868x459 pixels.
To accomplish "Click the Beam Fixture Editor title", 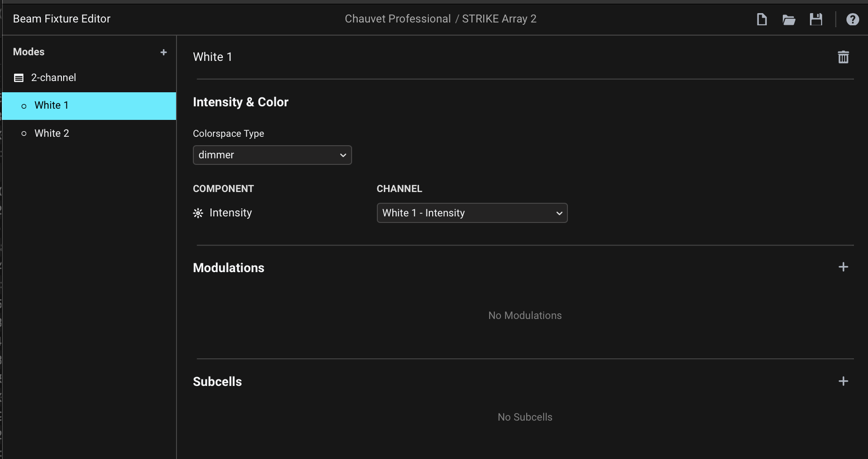I will click(x=62, y=19).
